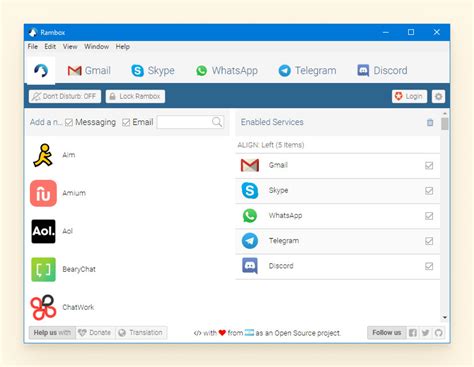
Task: Select the ChatWork label text
Action: [x=78, y=307]
